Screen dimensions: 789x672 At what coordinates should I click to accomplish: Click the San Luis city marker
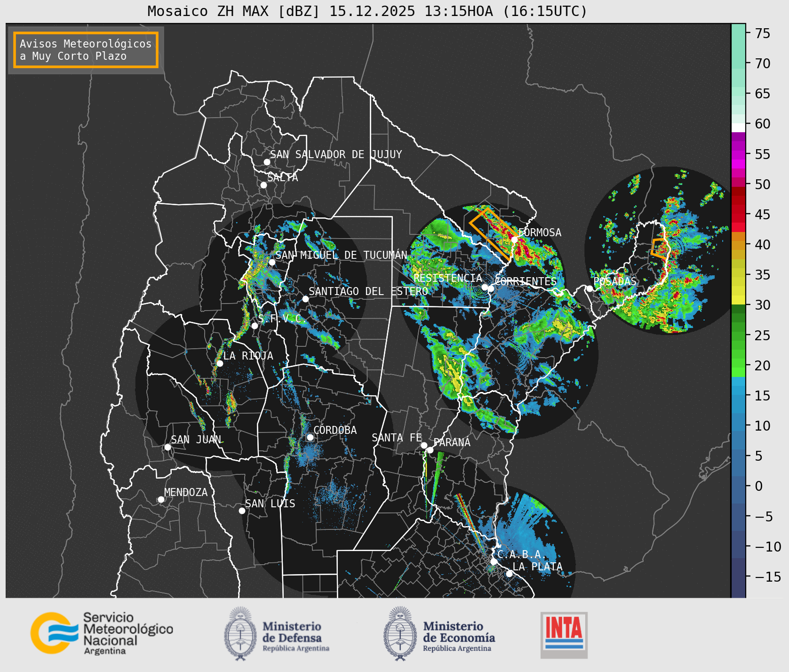pos(242,511)
